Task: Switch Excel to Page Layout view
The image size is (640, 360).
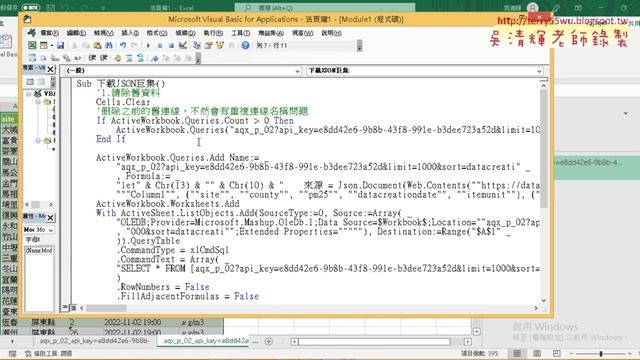Action: click(x=537, y=353)
